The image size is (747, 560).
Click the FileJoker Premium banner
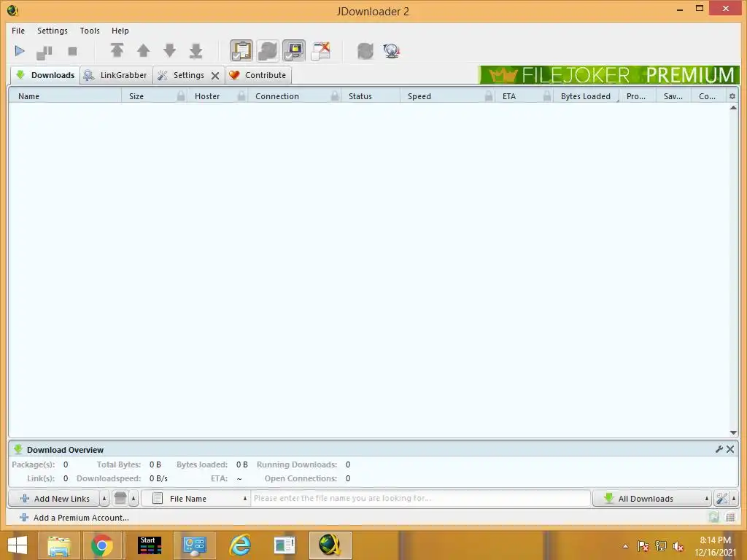609,75
